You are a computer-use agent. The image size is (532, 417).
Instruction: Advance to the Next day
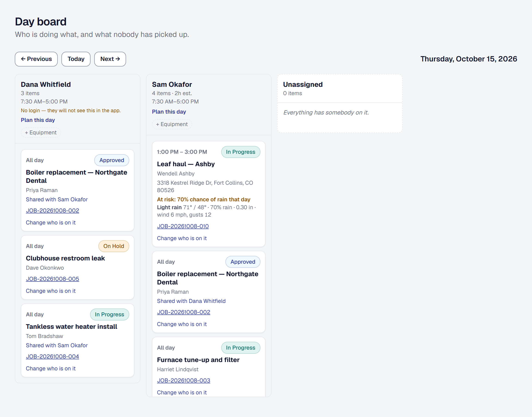(110, 59)
